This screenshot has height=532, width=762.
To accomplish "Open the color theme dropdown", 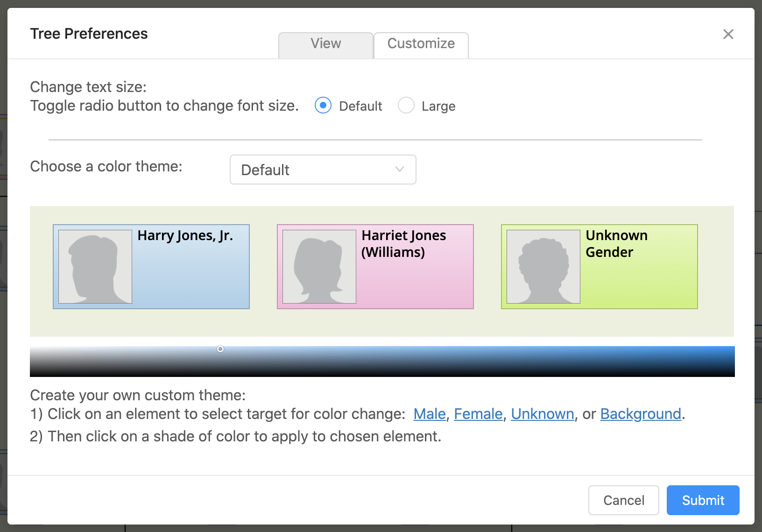I will tap(323, 170).
